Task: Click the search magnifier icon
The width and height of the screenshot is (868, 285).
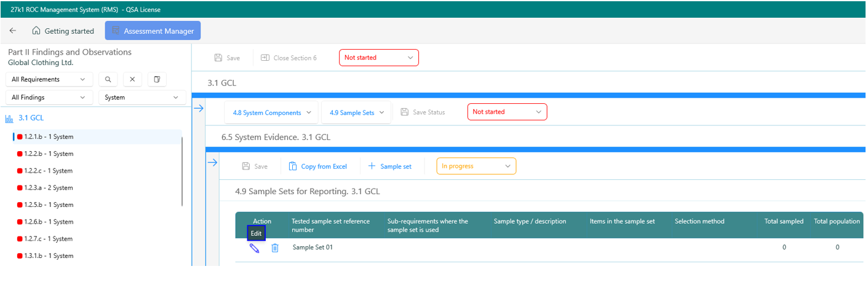Action: pyautogui.click(x=108, y=79)
